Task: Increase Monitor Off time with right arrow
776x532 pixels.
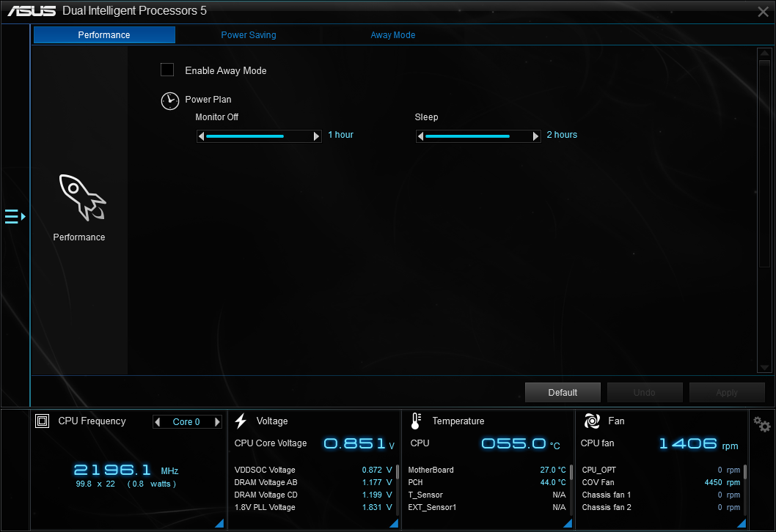Action: click(317, 136)
